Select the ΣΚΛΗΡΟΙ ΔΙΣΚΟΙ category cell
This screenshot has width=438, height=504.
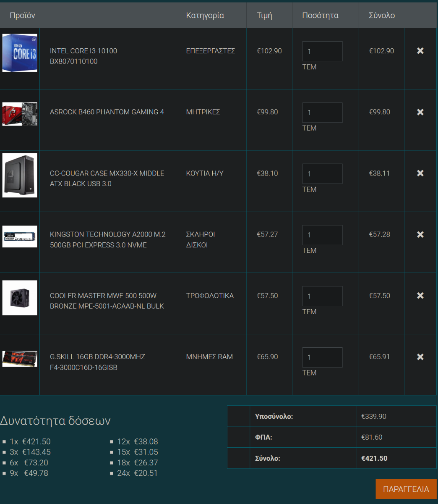pyautogui.click(x=201, y=240)
